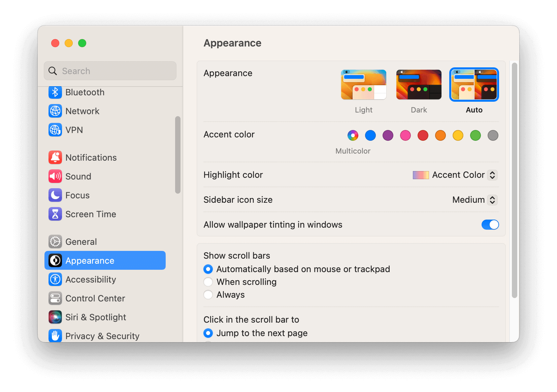
Task: Change appearance to Dark mode
Action: (419, 85)
